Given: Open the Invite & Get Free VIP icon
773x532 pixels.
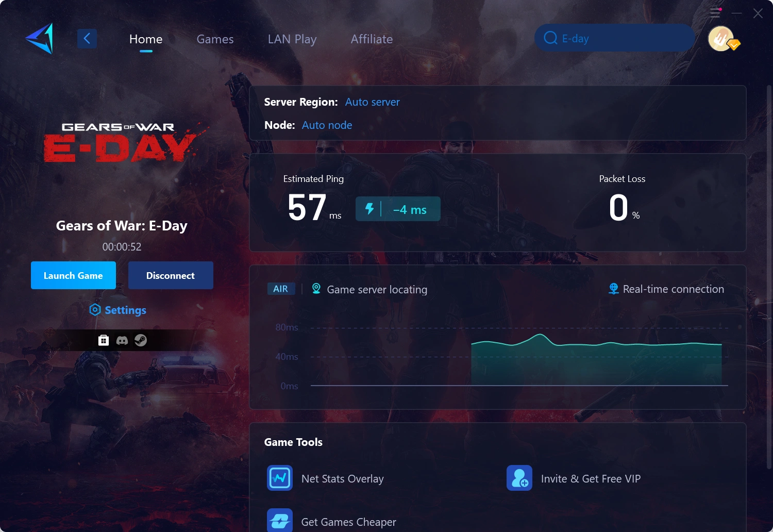Looking at the screenshot, I should [x=519, y=478].
